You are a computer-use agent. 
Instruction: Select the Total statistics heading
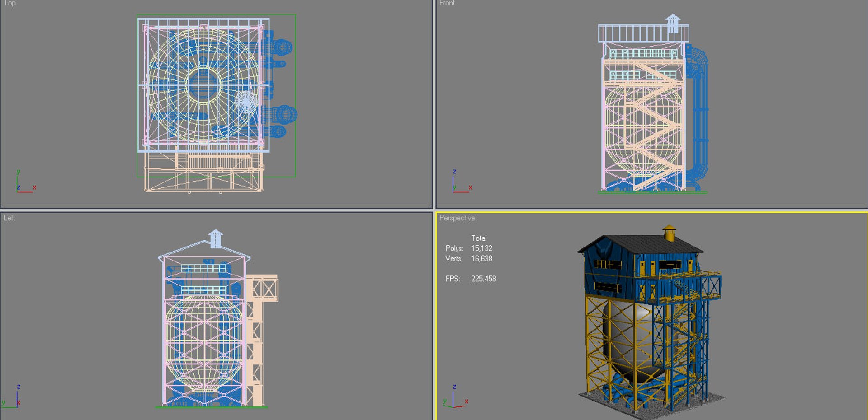(x=479, y=238)
